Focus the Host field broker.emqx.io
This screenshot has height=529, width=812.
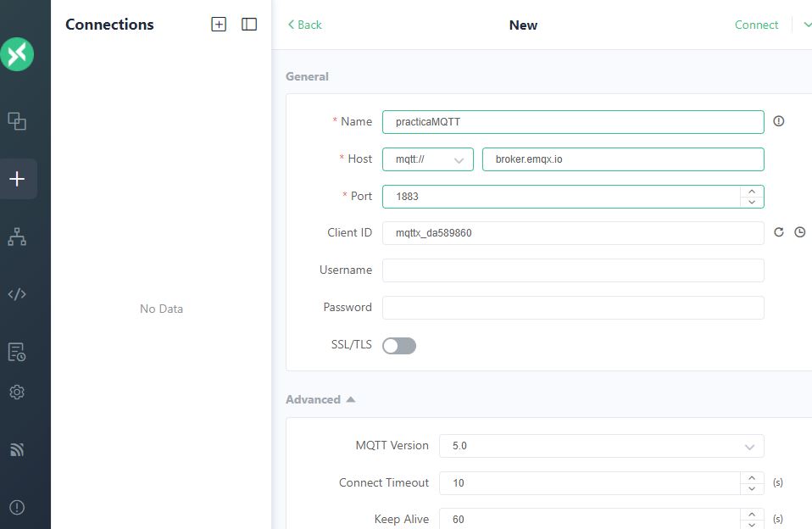623,159
